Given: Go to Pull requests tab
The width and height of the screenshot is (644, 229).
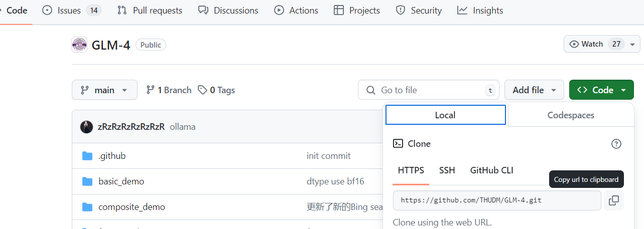Looking at the screenshot, I should click(x=150, y=10).
